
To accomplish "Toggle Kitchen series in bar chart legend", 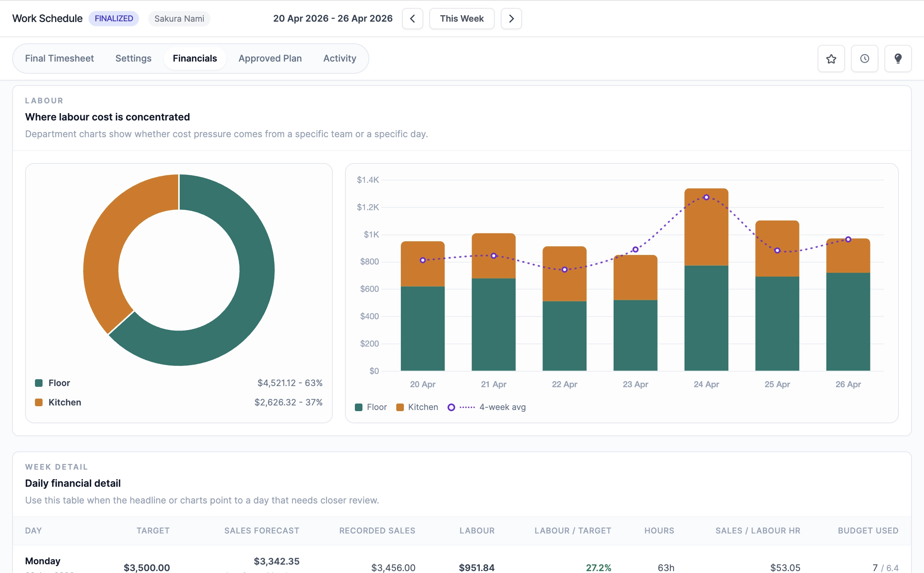I will (x=417, y=407).
